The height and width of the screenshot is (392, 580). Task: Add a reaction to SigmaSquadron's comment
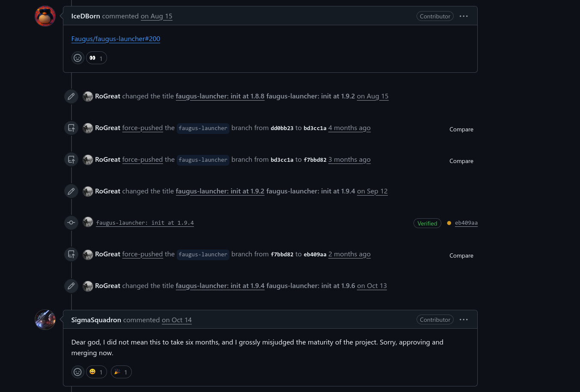pos(77,372)
